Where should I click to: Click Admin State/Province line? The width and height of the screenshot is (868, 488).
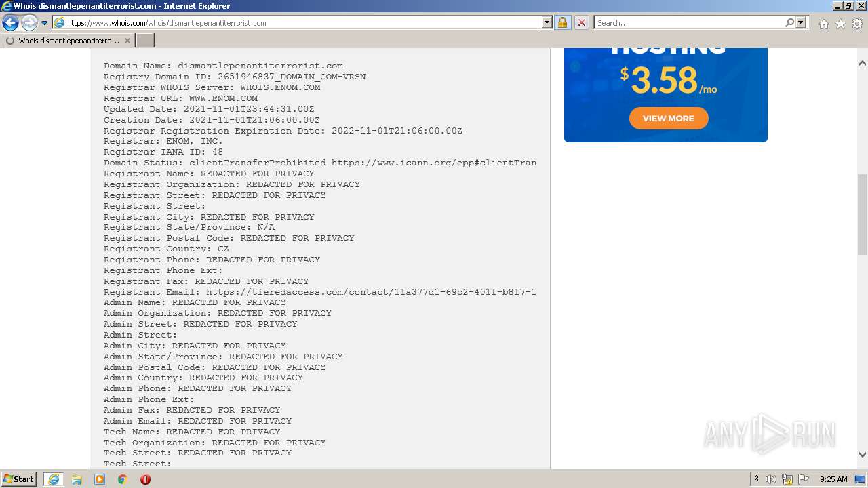(x=223, y=357)
